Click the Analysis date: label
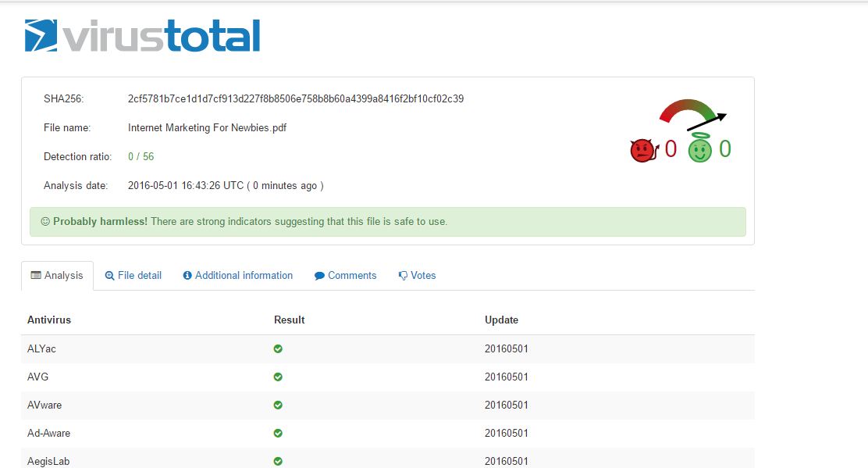Viewport: 868px width, 468px height. [x=76, y=185]
